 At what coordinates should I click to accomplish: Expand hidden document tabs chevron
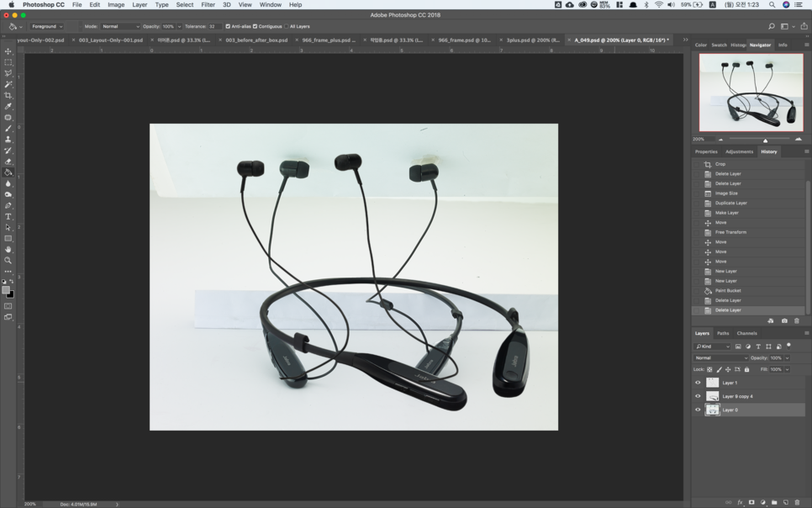685,40
